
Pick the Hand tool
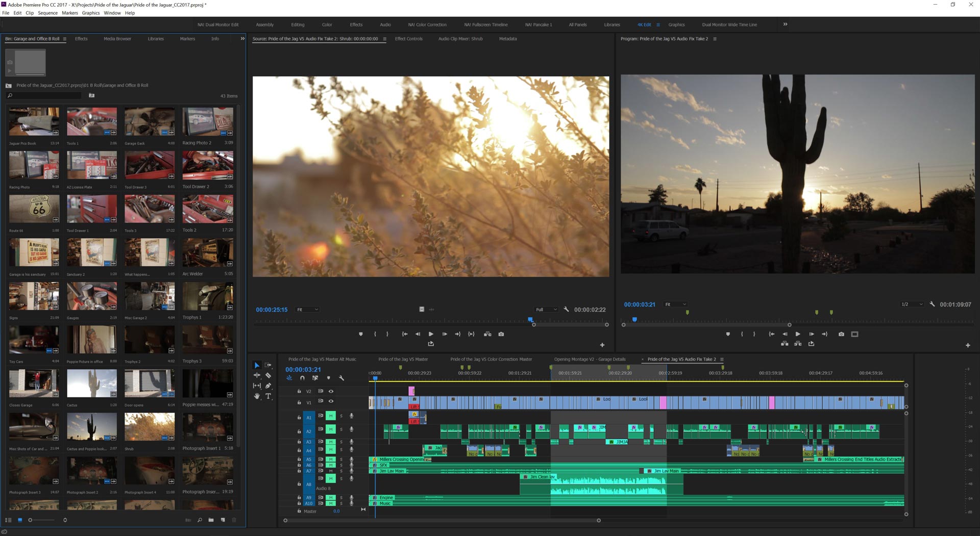pyautogui.click(x=257, y=396)
